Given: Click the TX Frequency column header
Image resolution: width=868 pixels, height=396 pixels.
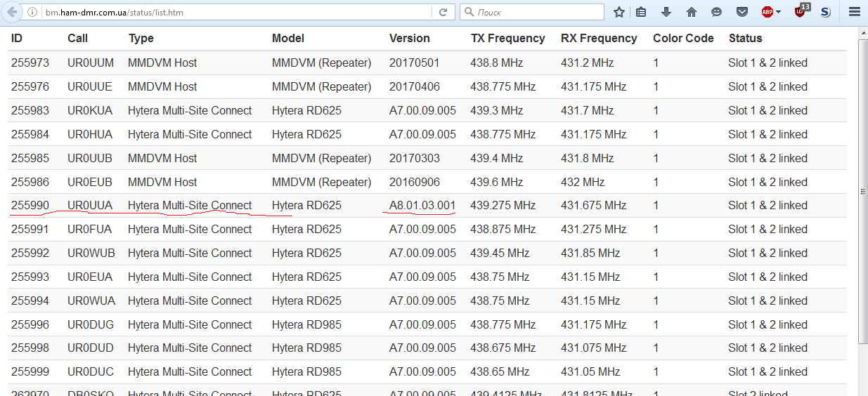Looking at the screenshot, I should (507, 39).
